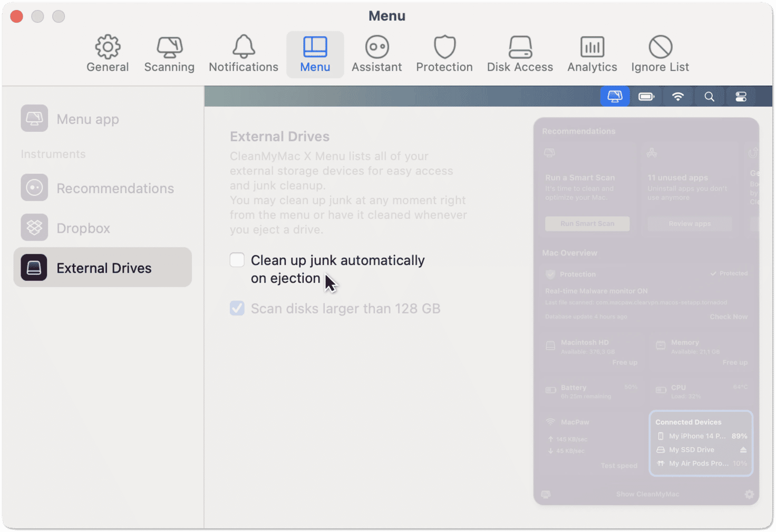The height and width of the screenshot is (532, 776).
Task: Close the preferences window
Action: (x=17, y=16)
